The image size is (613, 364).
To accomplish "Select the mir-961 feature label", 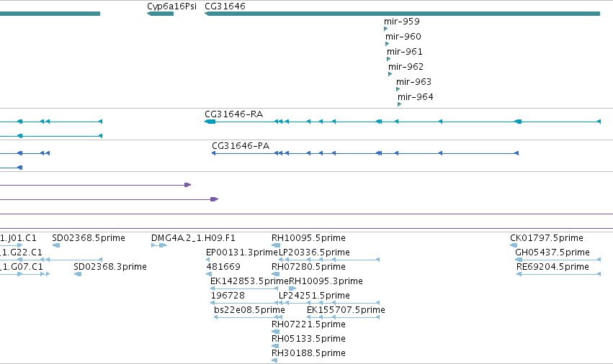I will (405, 52).
